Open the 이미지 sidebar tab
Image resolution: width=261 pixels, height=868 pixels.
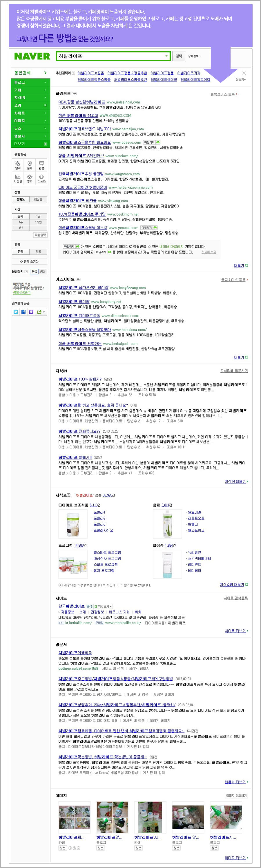tap(30, 121)
